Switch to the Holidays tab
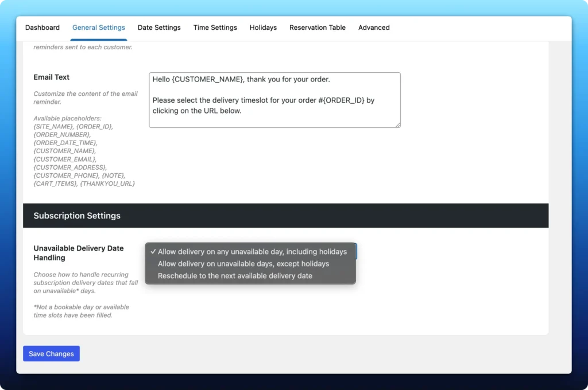 pyautogui.click(x=263, y=27)
